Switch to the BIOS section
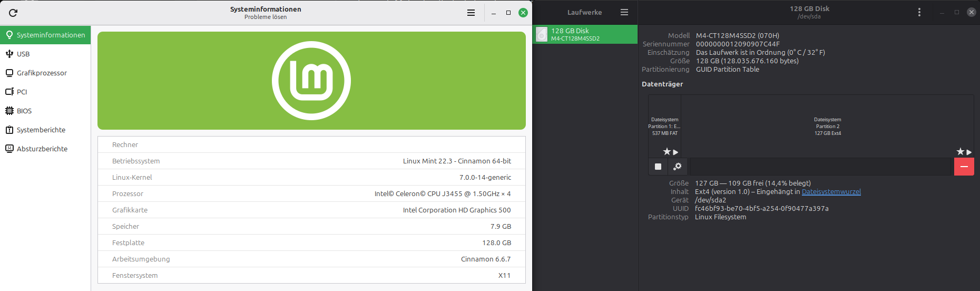The height and width of the screenshot is (291, 980). [45, 111]
